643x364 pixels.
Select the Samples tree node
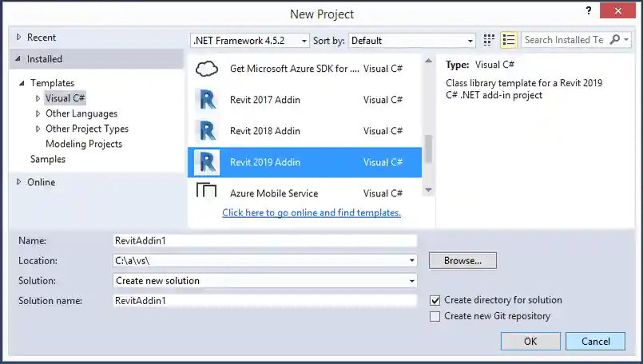pyautogui.click(x=48, y=159)
